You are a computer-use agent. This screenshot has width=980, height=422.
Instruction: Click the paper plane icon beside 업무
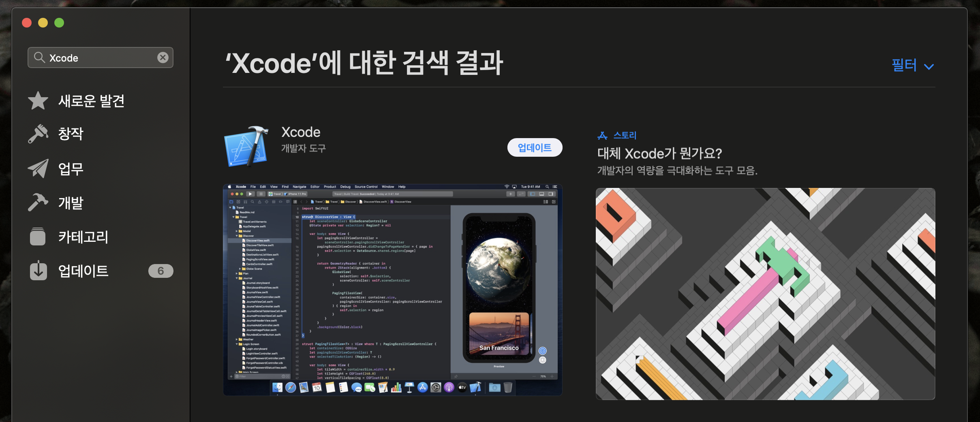pos(38,168)
